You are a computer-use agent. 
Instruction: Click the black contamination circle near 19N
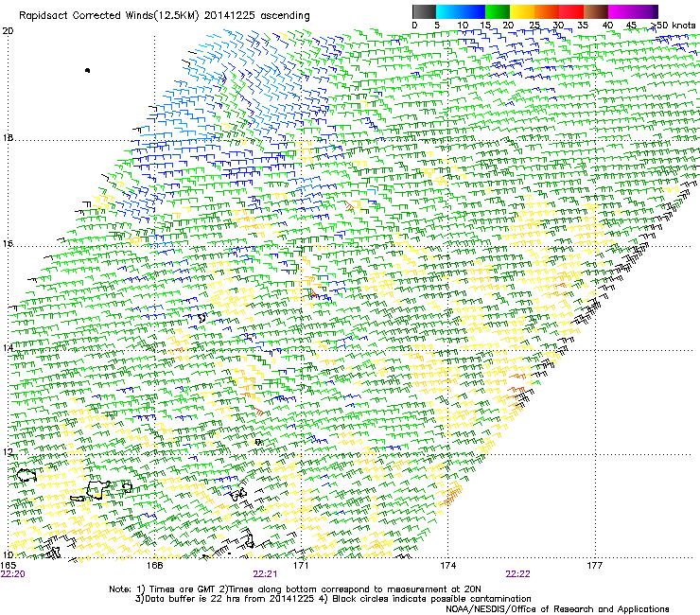click(x=87, y=70)
